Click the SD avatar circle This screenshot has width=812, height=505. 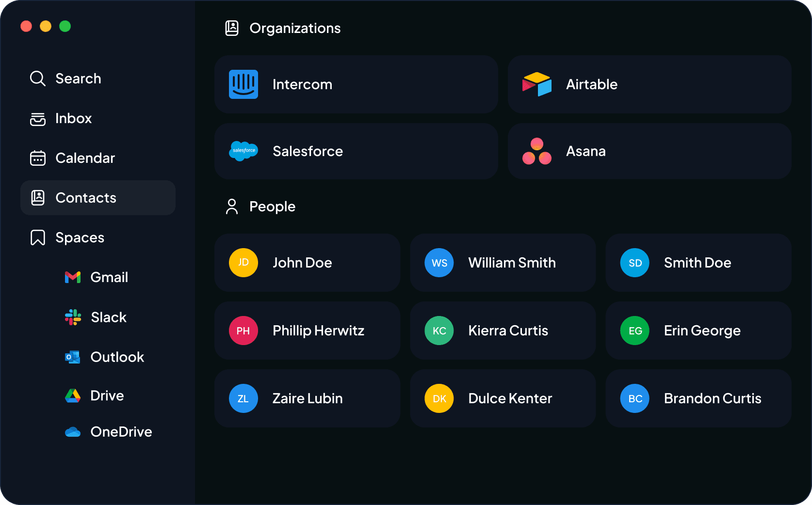pyautogui.click(x=635, y=263)
